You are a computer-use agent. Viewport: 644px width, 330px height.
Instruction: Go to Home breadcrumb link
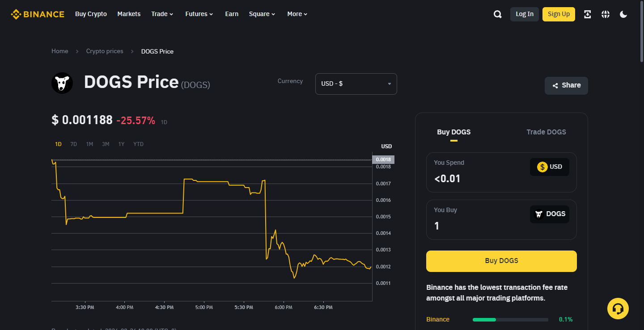pos(60,51)
